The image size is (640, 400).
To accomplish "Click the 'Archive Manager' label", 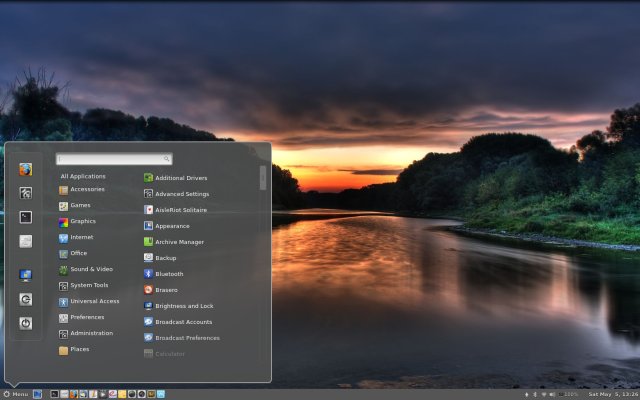I will tap(180, 242).
